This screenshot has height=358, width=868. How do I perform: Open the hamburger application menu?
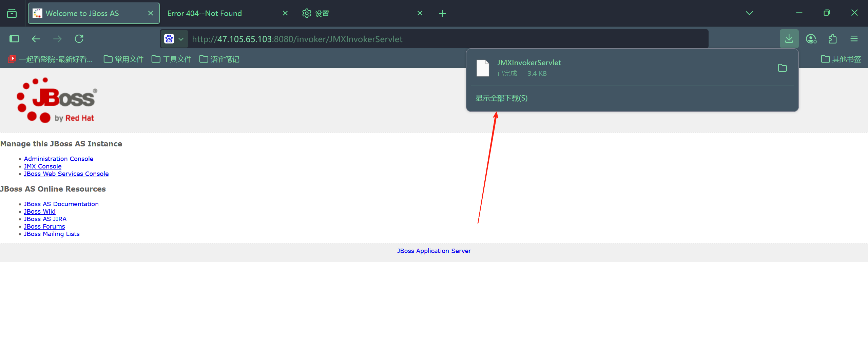[x=854, y=39]
